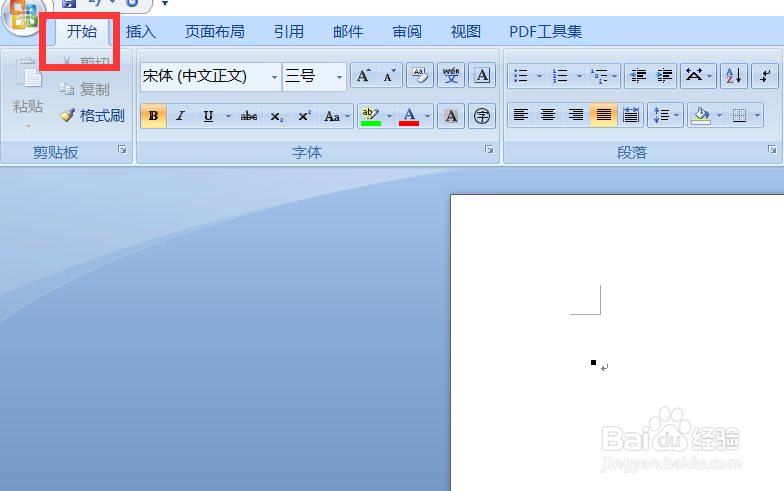This screenshot has height=491, width=784.
Task: Expand the underline style dropdown arrow
Action: pyautogui.click(x=228, y=116)
